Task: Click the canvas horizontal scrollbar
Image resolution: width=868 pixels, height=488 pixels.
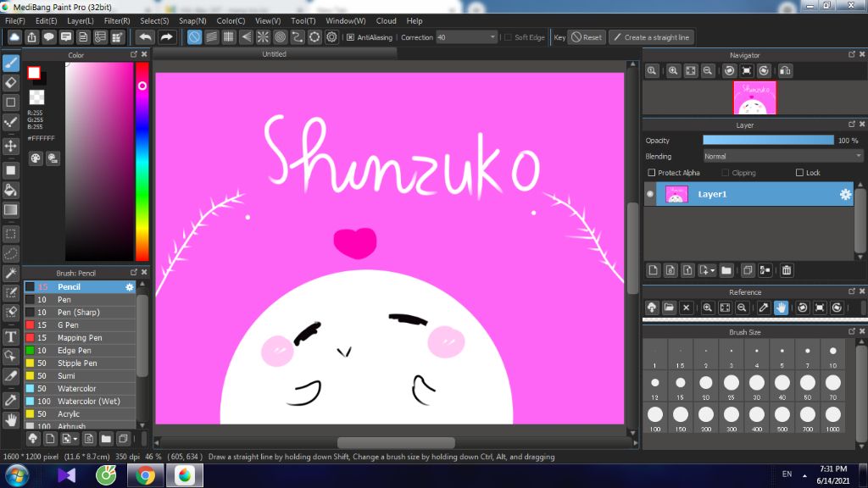Action: [396, 442]
